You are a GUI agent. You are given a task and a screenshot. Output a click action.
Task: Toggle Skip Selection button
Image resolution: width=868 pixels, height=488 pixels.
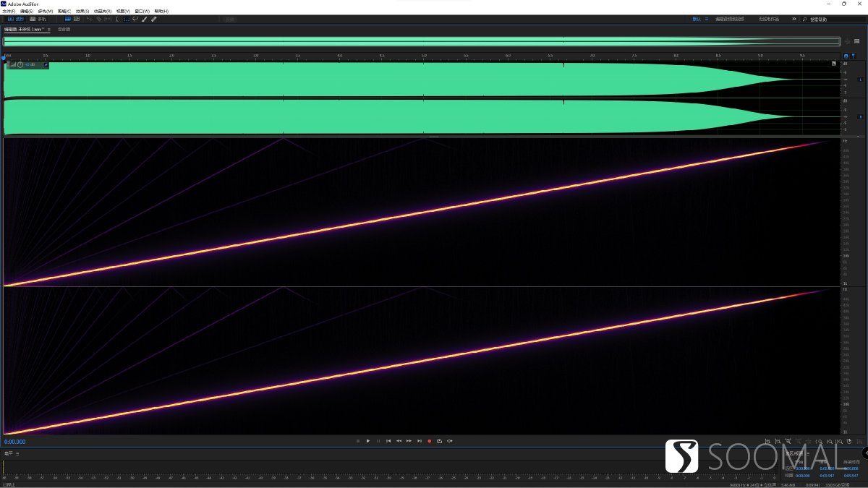point(450,441)
